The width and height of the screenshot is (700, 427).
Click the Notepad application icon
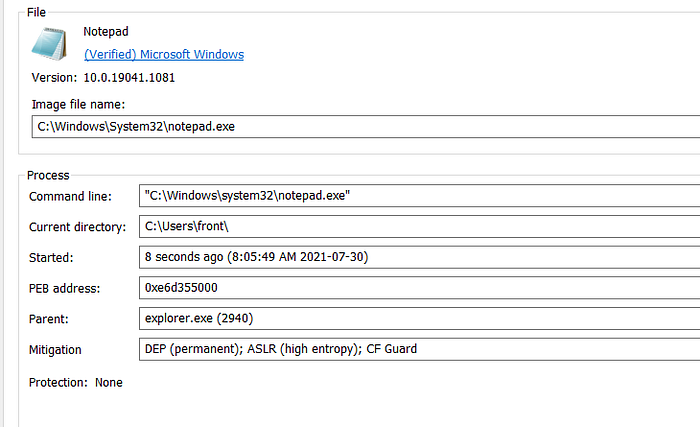point(49,44)
